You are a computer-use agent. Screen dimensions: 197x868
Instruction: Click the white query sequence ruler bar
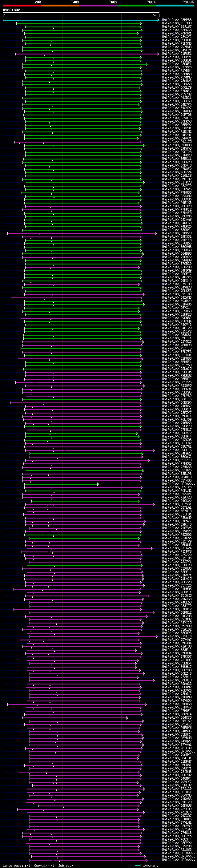pos(81,12)
